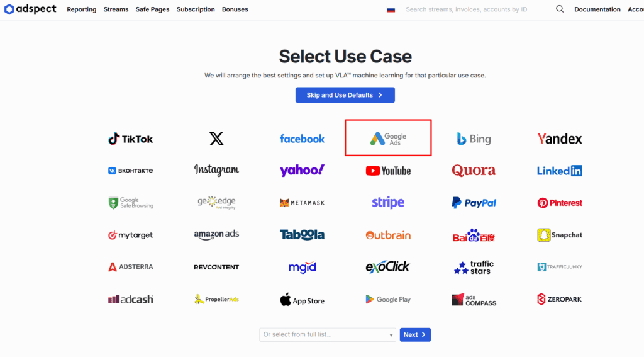Choose the X (Twitter) logo
Image resolution: width=644 pixels, height=357 pixels.
pyautogui.click(x=216, y=139)
